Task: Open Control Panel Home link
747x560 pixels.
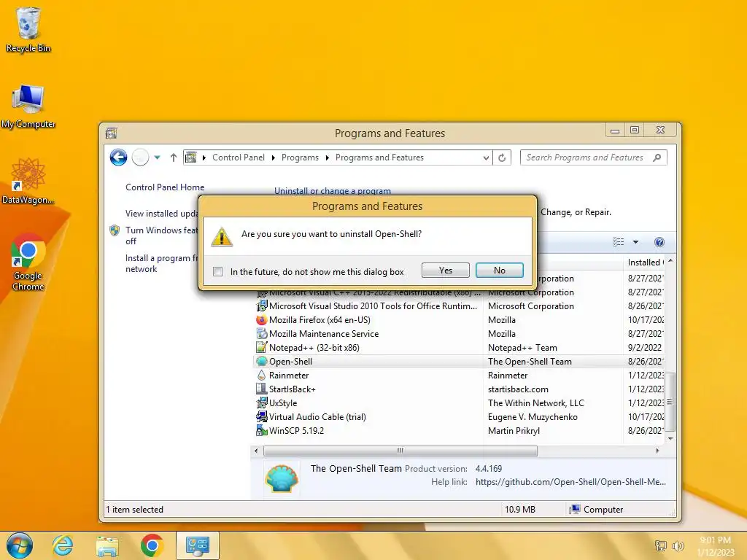Action: click(x=165, y=187)
